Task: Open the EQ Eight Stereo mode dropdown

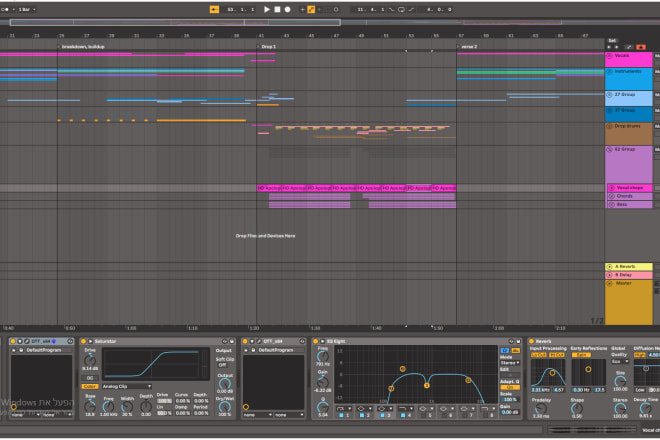Action: click(x=510, y=363)
